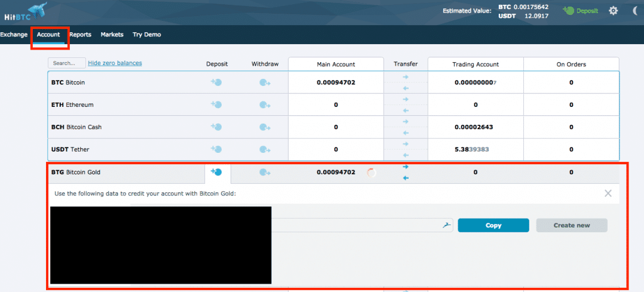Click the BTG Bitcoin Gold row label
Screen dimensions: 644x292
(x=75, y=173)
